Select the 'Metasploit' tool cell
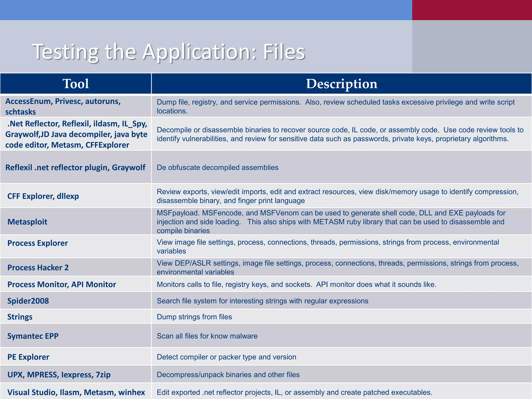This screenshot has height=399, width=532. tap(76, 222)
